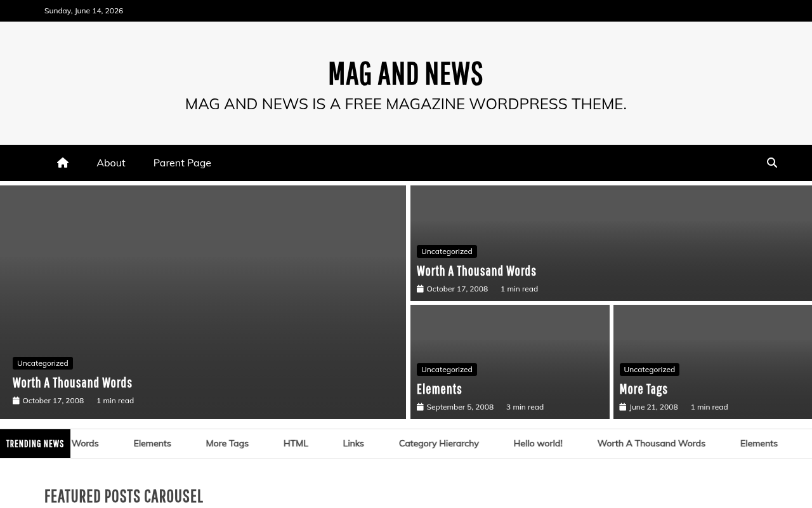Open ticker item Worth A Thousand Words
Screen dimensions: 812x508
[652, 443]
